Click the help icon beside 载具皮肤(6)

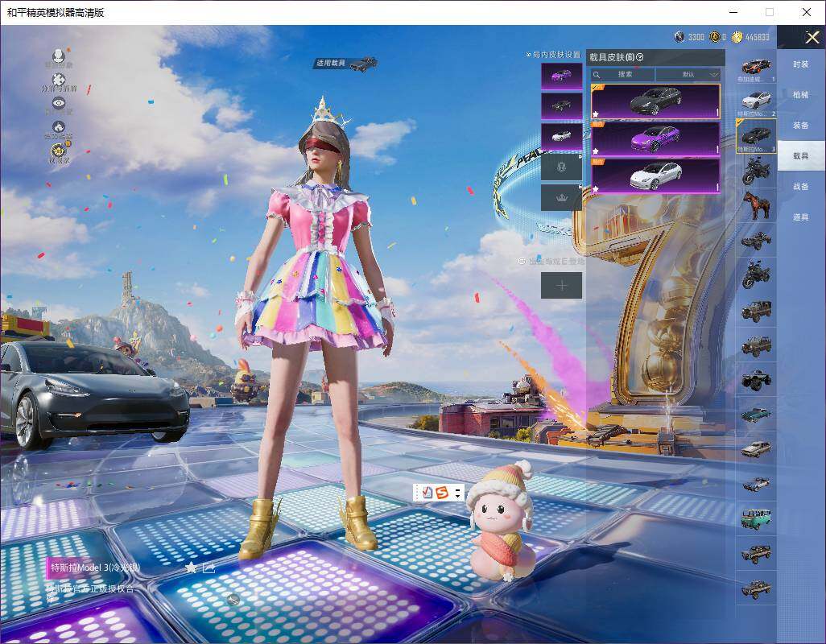[640, 57]
